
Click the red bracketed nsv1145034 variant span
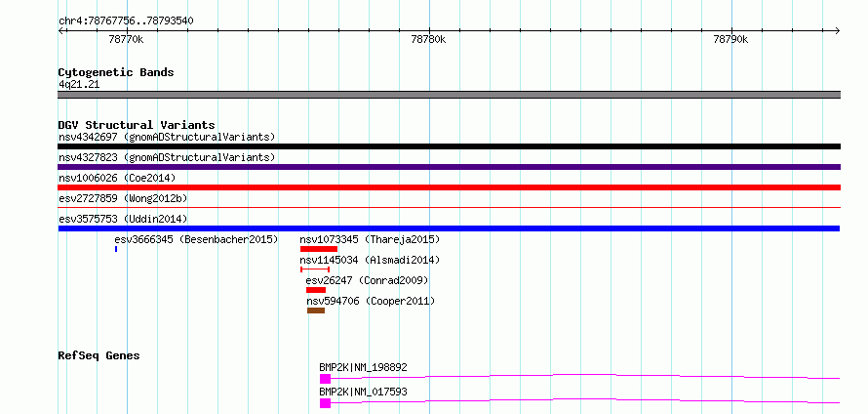(315, 269)
